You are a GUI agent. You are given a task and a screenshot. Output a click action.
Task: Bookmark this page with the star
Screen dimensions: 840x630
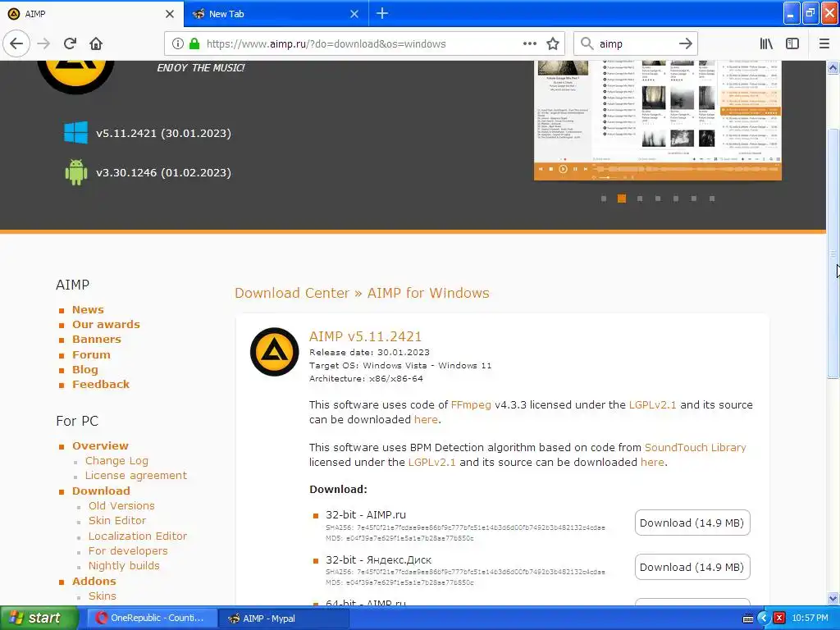[553, 44]
